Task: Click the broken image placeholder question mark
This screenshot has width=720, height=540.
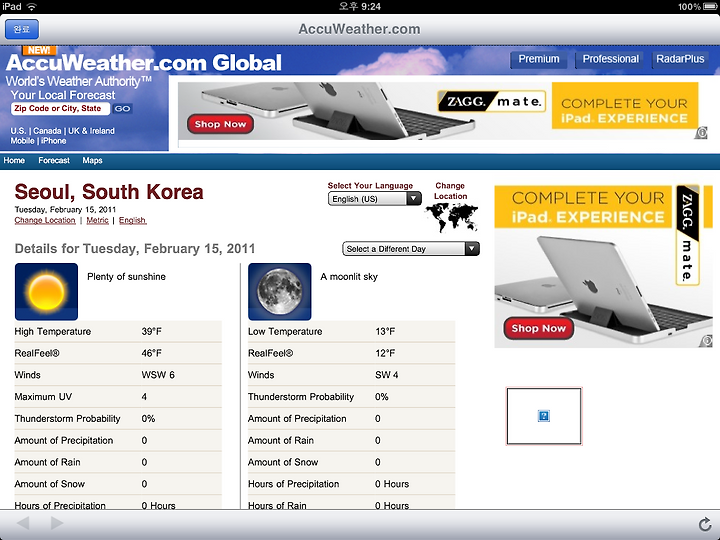Action: coord(544,416)
